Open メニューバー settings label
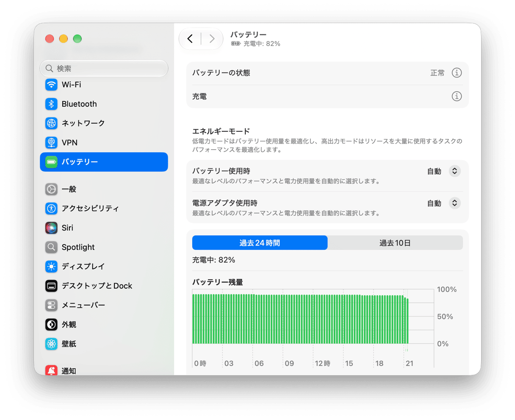The image size is (515, 420). click(x=83, y=305)
